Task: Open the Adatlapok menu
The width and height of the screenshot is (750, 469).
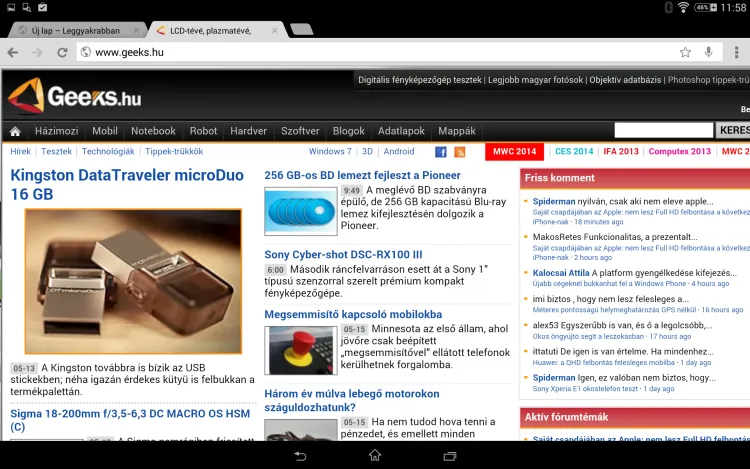Action: (401, 131)
